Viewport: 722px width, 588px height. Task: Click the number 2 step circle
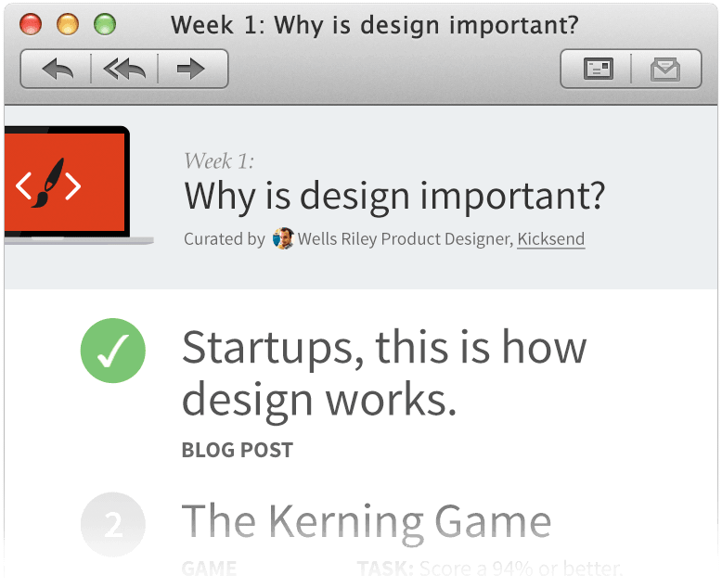pyautogui.click(x=113, y=525)
